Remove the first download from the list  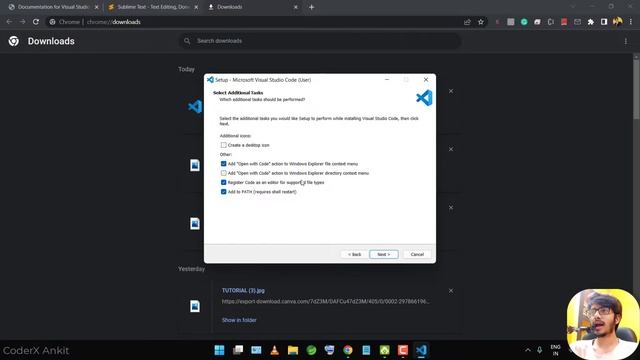(x=451, y=91)
